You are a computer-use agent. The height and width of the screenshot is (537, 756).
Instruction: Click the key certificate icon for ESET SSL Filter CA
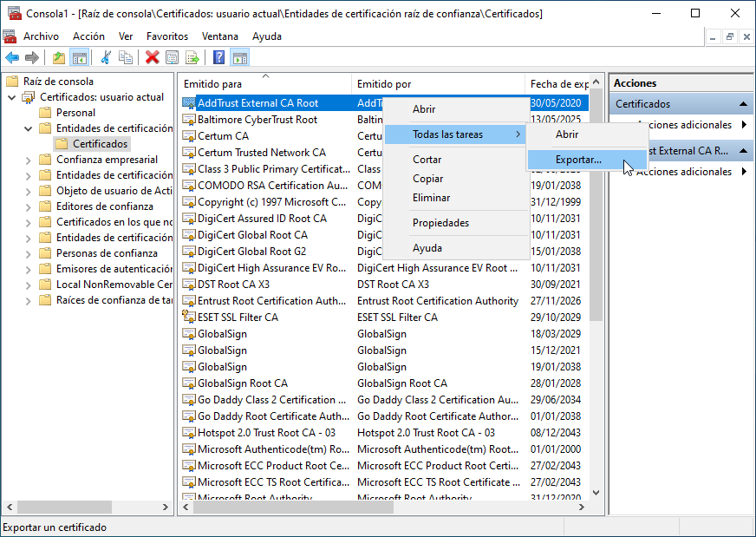[188, 317]
